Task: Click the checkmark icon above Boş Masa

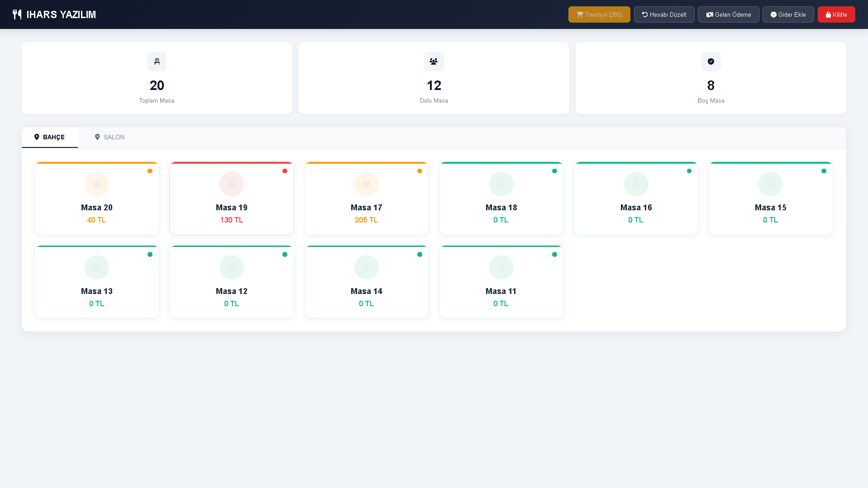Action: click(711, 62)
